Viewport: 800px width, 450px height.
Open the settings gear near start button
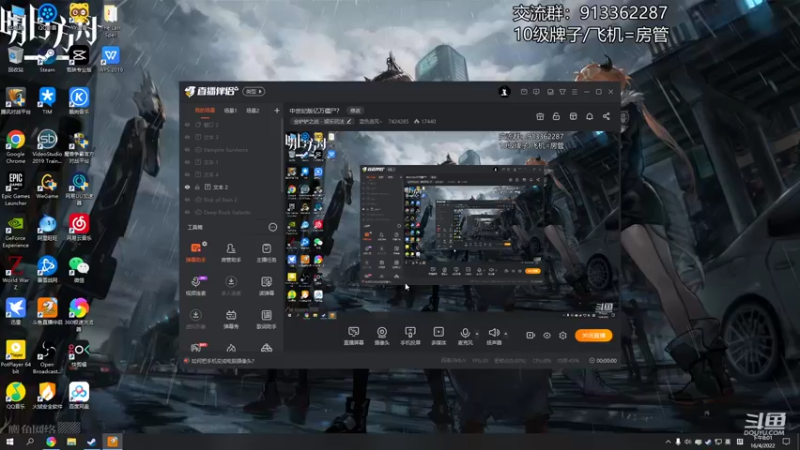click(x=563, y=335)
